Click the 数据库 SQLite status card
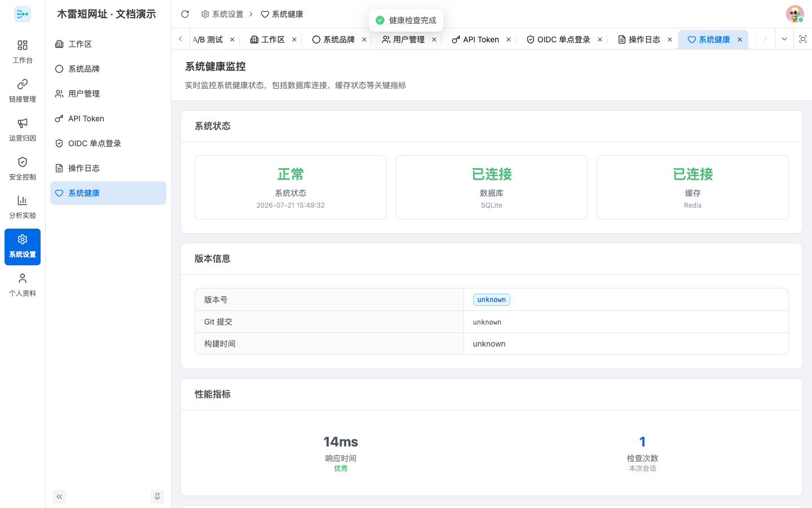This screenshot has height=508, width=812. click(x=492, y=187)
